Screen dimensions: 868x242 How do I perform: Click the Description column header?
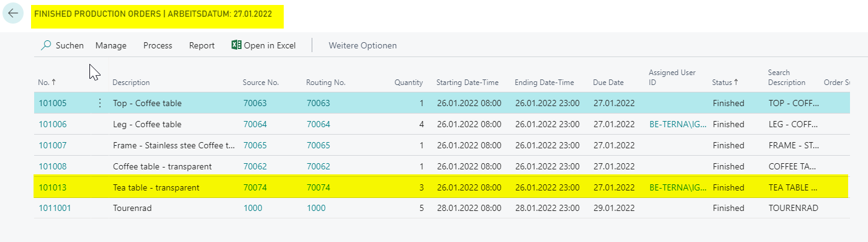click(x=131, y=83)
